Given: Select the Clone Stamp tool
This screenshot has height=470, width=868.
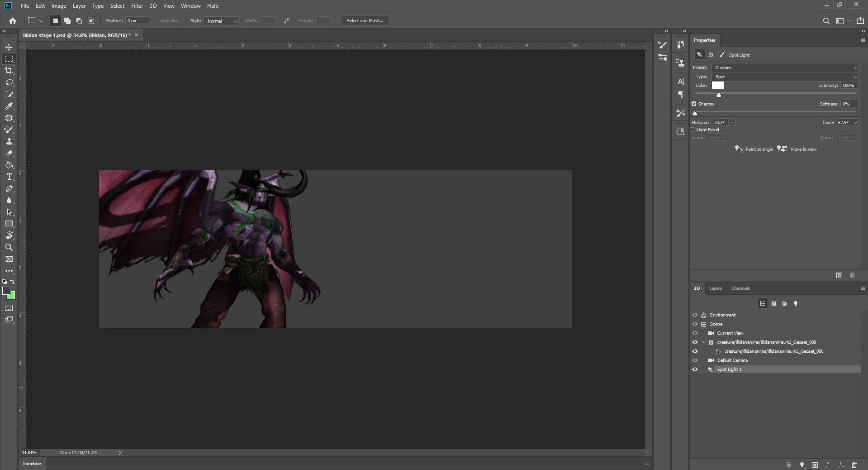Looking at the screenshot, I should tap(9, 141).
